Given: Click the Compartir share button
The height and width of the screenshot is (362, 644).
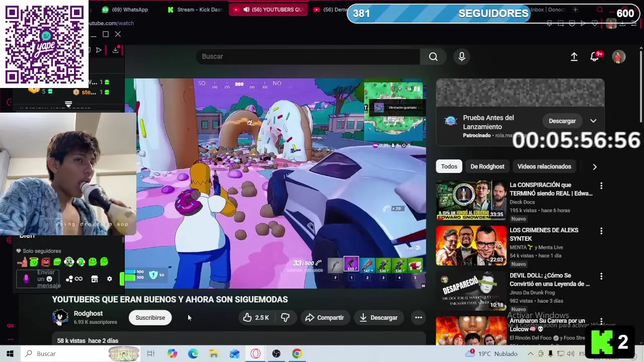Looking at the screenshot, I should [x=325, y=318].
